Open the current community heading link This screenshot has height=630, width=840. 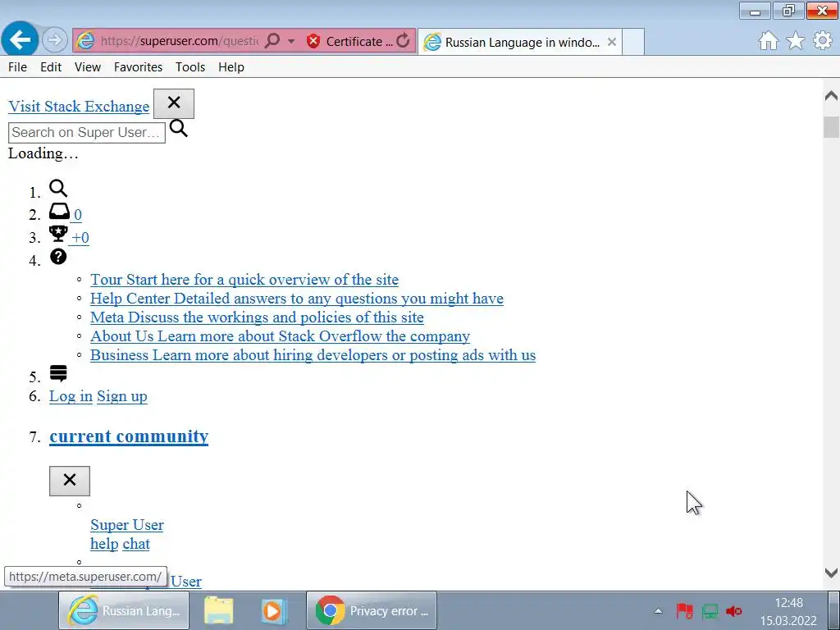tap(129, 436)
